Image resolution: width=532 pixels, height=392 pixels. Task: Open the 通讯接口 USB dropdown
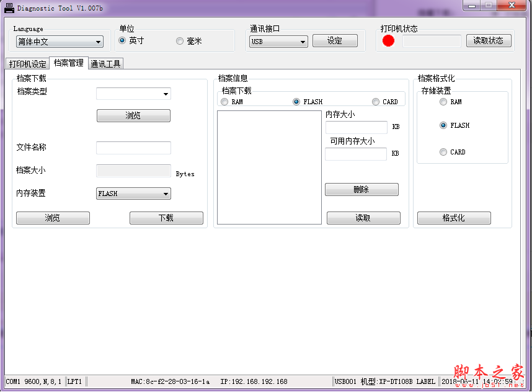pyautogui.click(x=278, y=42)
